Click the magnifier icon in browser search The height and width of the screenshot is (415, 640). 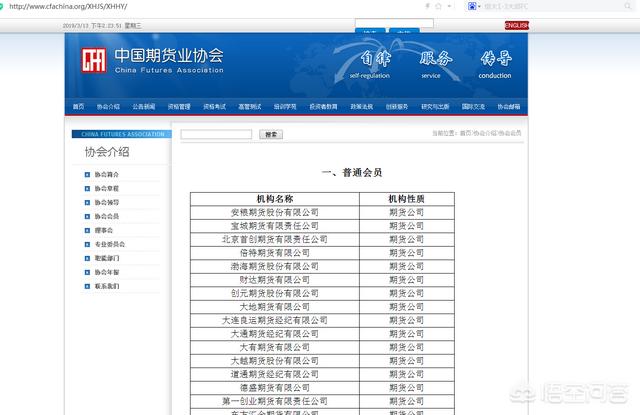[x=628, y=6]
